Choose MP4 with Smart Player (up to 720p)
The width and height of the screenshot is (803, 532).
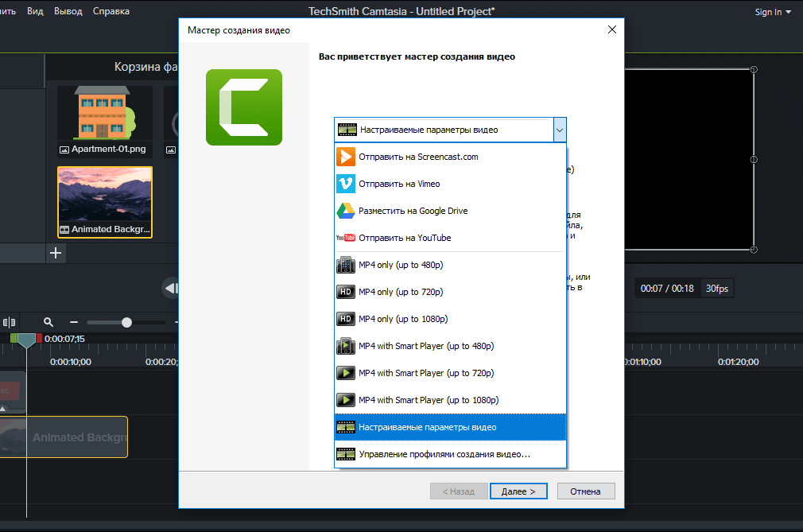450,373
